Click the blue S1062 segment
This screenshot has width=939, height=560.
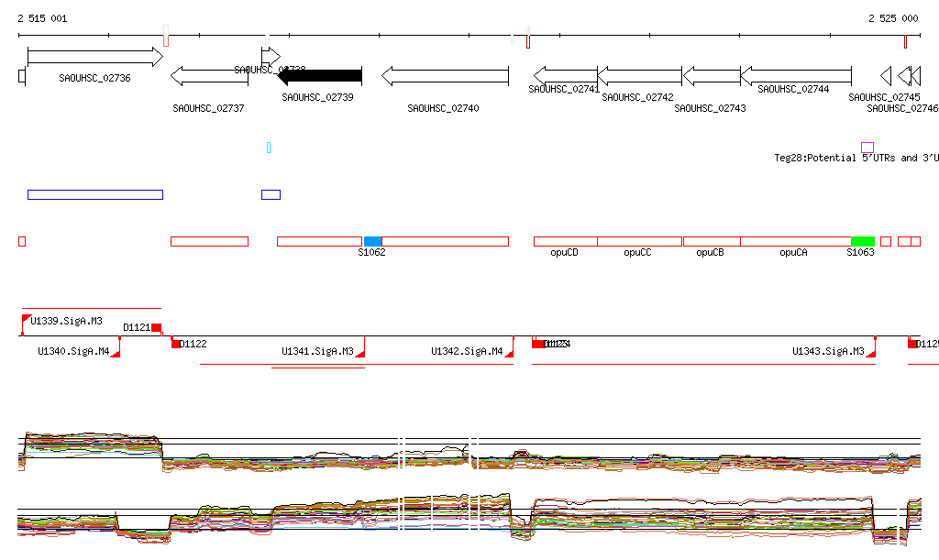tap(372, 241)
